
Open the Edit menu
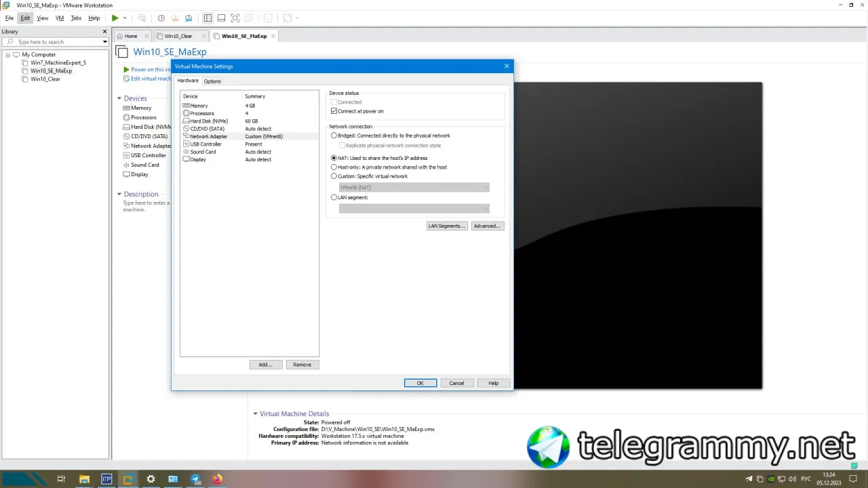coord(25,18)
